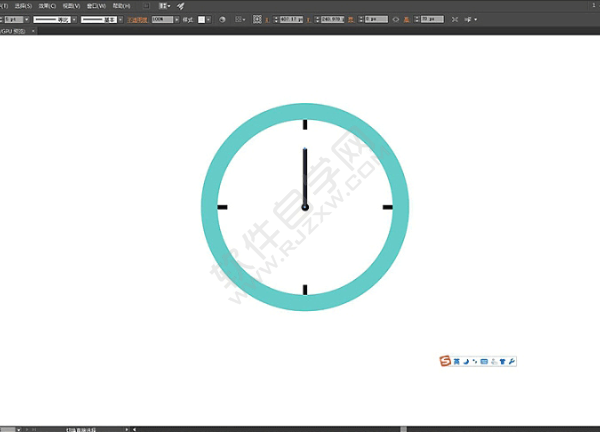Open the zoom level dropdown in status bar
600x432 pixels.
pos(18,430)
